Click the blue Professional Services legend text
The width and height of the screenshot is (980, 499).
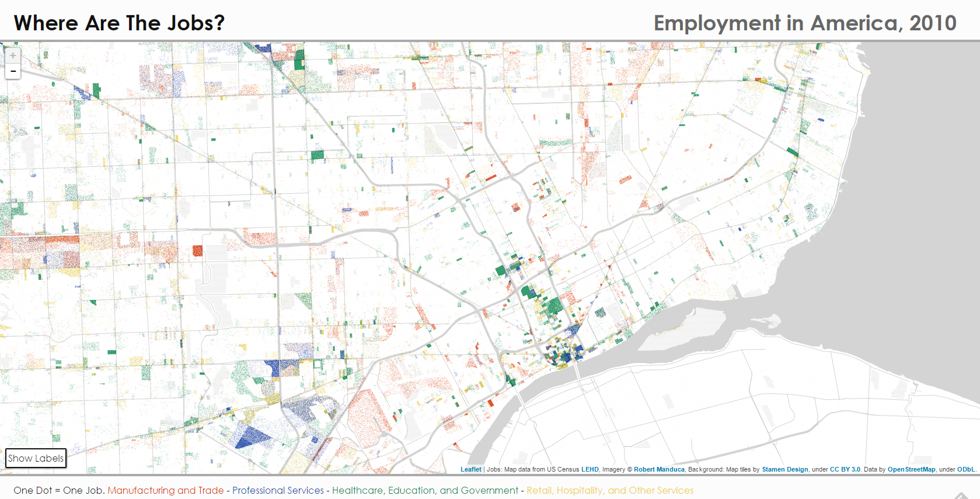pos(278,490)
